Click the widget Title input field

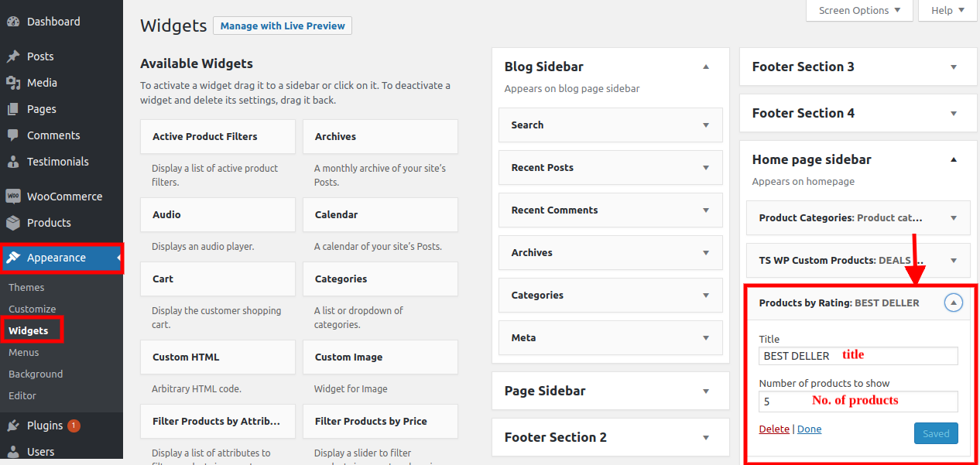[x=858, y=356]
